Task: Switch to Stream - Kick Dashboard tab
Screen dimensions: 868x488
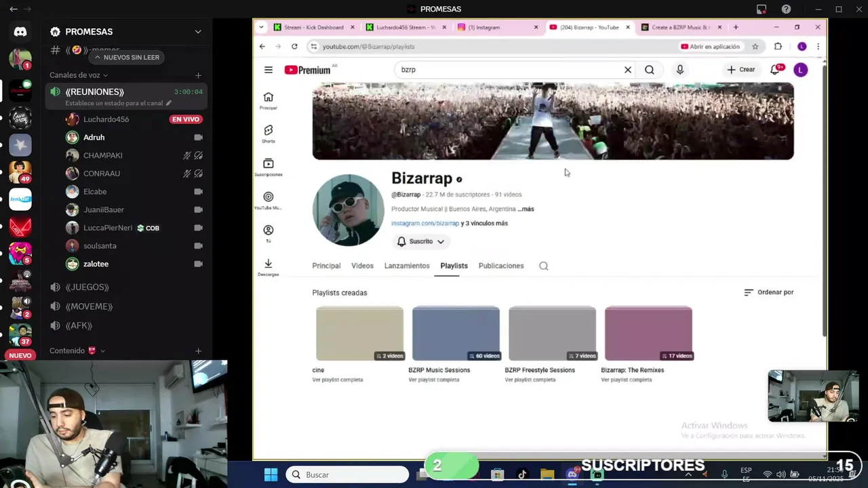Action: pyautogui.click(x=314, y=27)
